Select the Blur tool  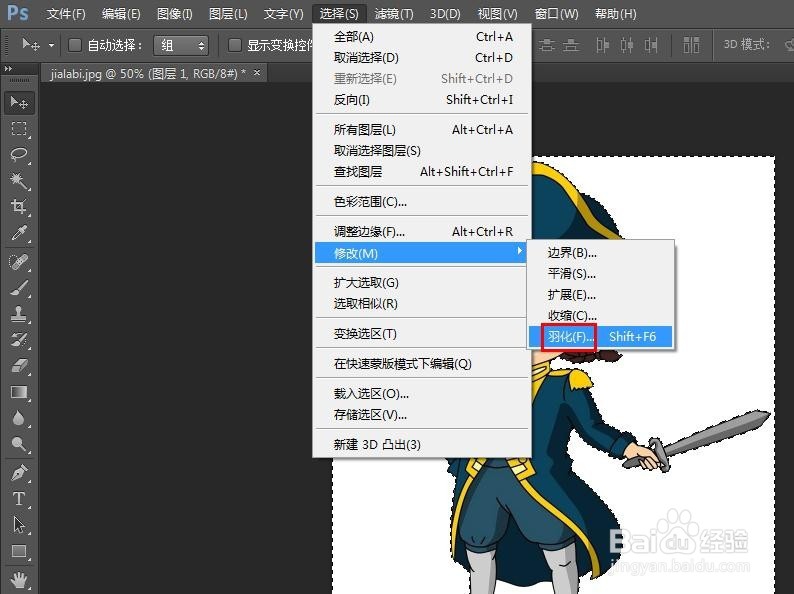coord(19,418)
